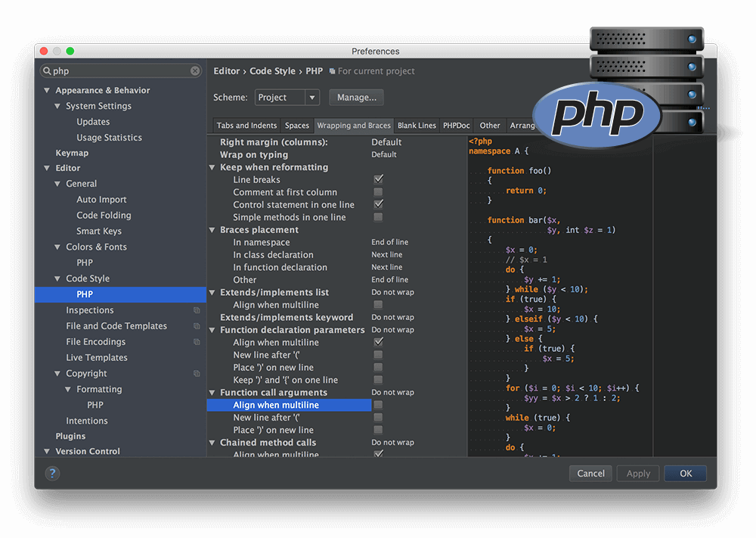
Task: Confirm with OK button
Action: 686,474
